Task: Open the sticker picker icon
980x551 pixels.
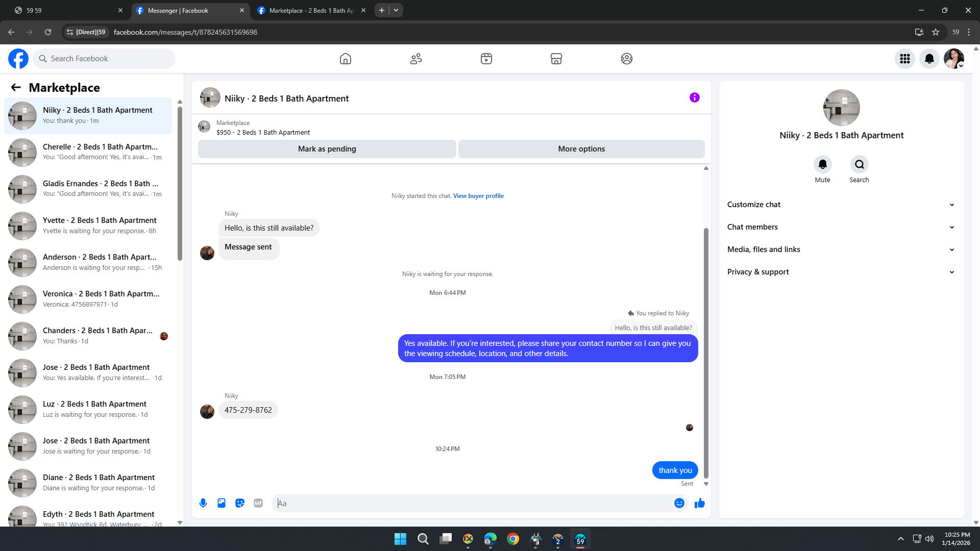Action: point(240,503)
